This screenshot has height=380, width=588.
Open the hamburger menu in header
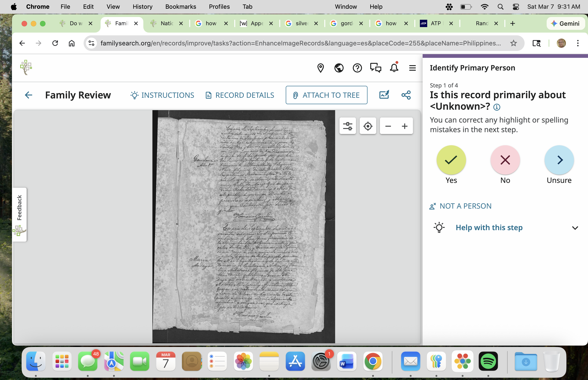(x=412, y=68)
